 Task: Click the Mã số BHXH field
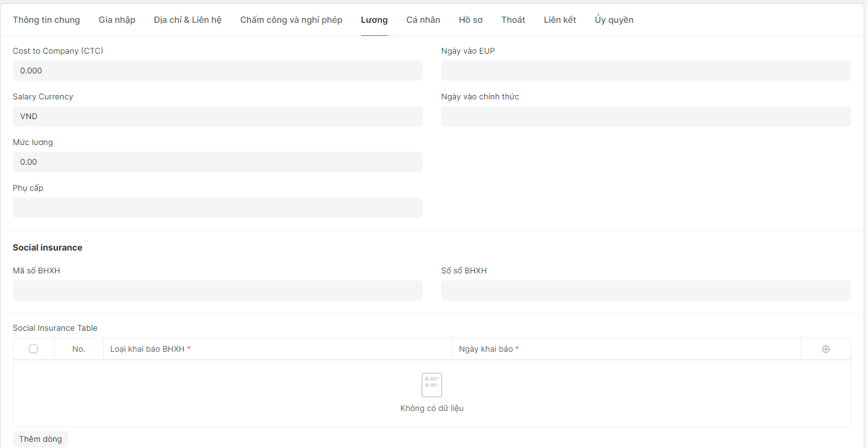(x=217, y=291)
